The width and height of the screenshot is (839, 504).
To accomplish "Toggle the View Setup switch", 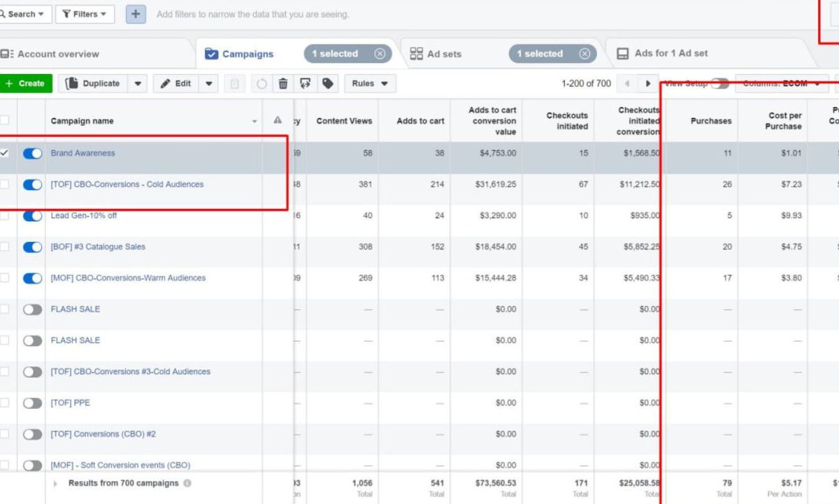I will (719, 83).
